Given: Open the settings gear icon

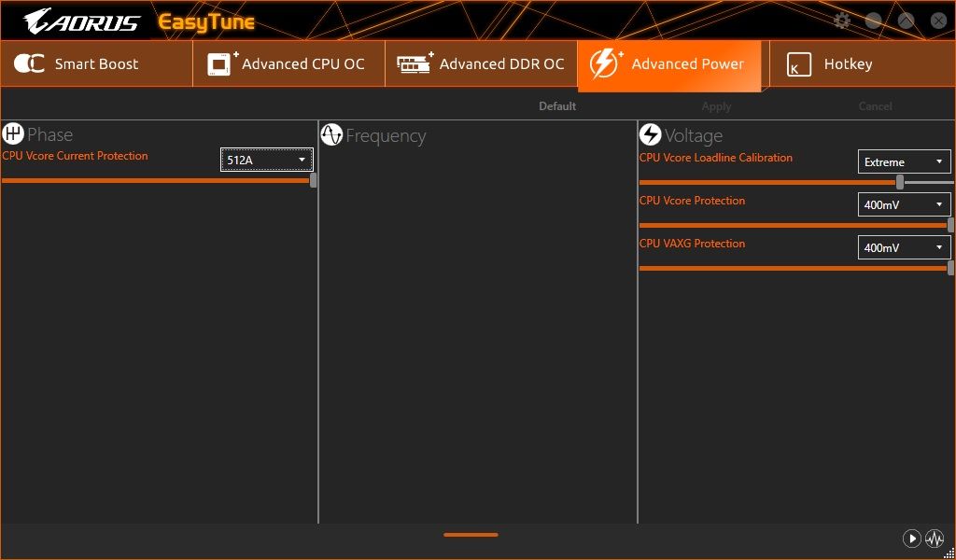Looking at the screenshot, I should tap(842, 21).
